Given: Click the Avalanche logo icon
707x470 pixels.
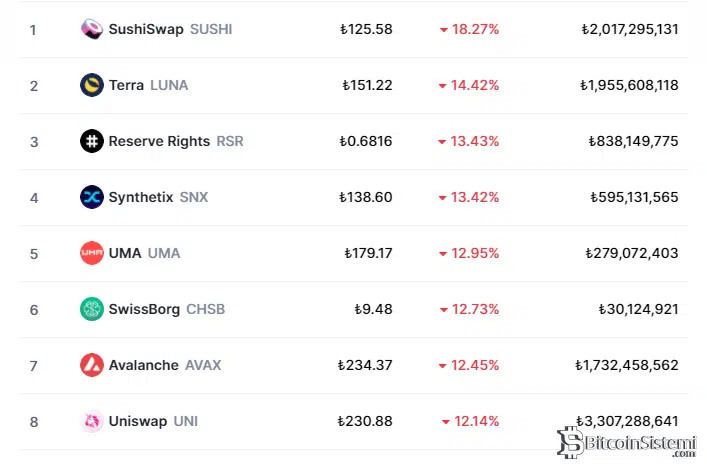Looking at the screenshot, I should 92,365.
